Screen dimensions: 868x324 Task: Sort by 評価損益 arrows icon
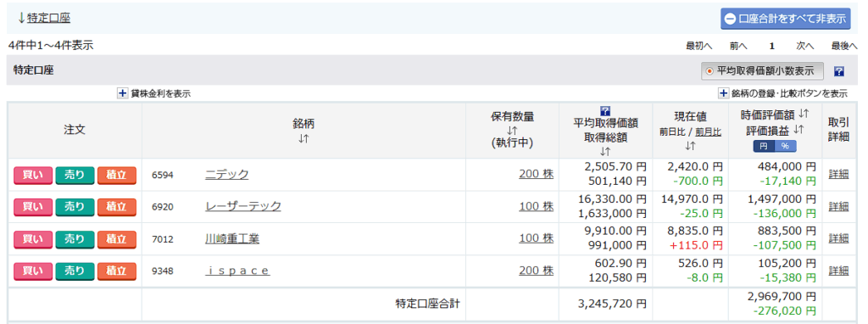[x=798, y=129]
